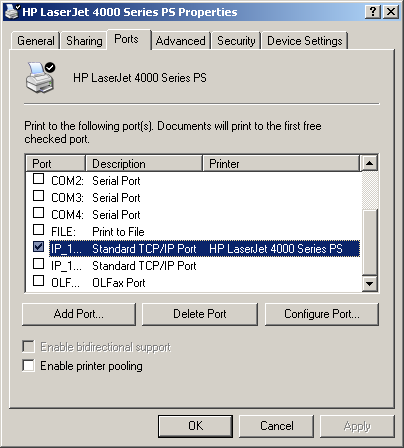Sort by the Description column header
The height and width of the screenshot is (448, 404).
[144, 163]
